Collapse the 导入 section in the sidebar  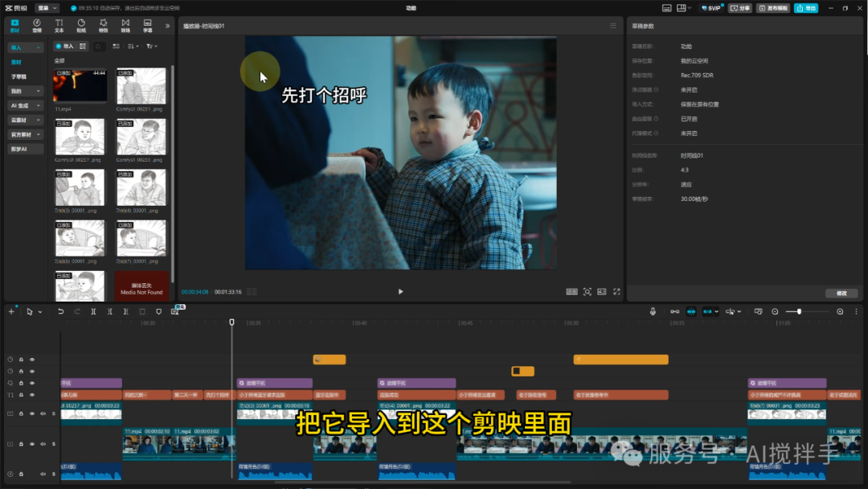(x=26, y=47)
